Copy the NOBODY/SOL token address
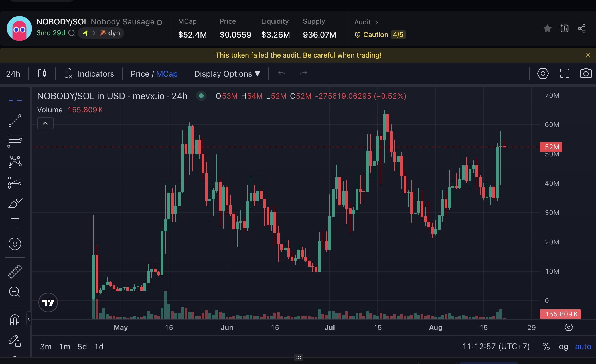This screenshot has height=364, width=596. [x=161, y=22]
